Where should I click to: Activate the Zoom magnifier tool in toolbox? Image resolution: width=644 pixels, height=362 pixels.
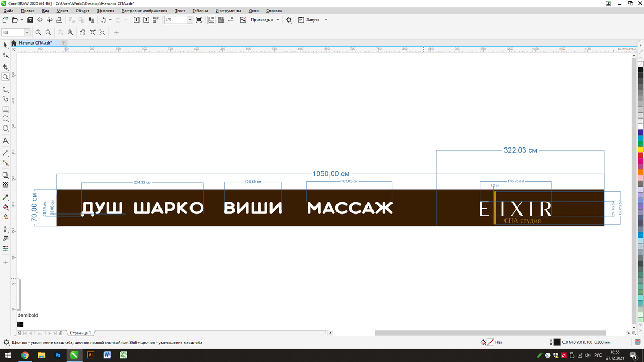(x=5, y=77)
